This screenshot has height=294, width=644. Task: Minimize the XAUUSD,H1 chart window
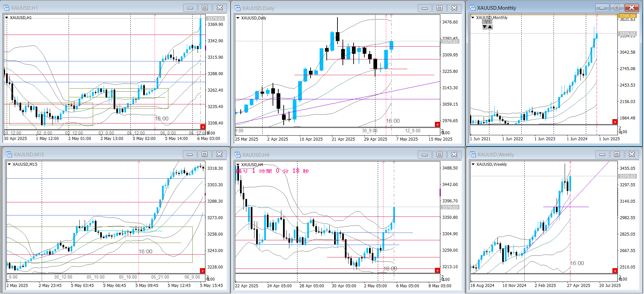(x=190, y=8)
